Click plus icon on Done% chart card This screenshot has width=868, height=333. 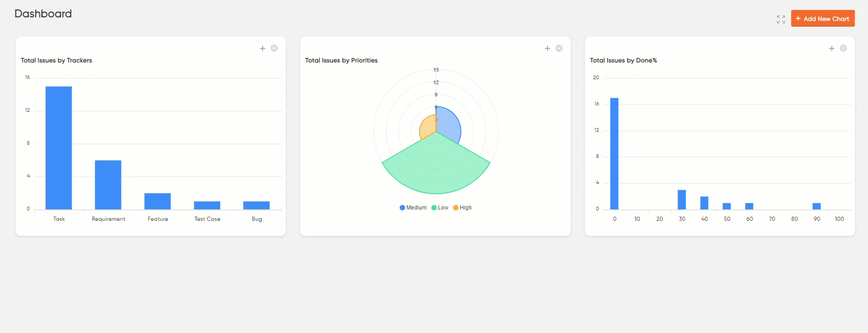point(832,48)
